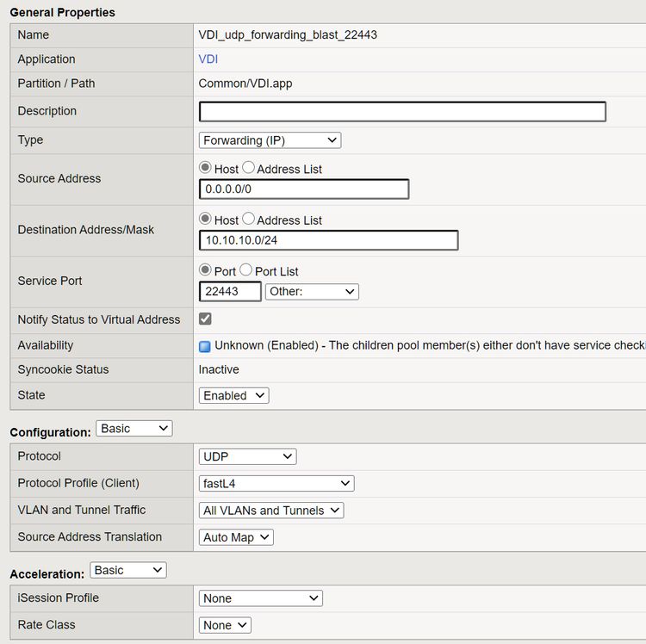Click the Description text field
The image size is (646, 644).
(x=402, y=112)
